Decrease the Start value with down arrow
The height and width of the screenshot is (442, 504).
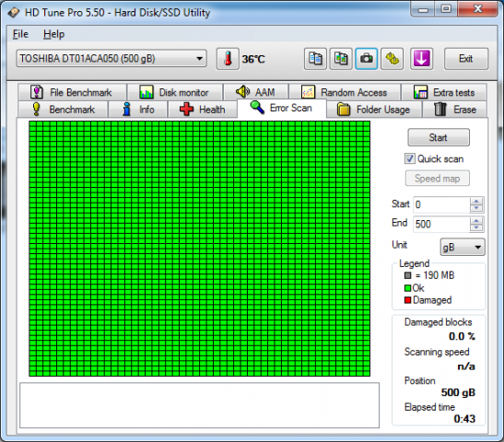pos(476,208)
